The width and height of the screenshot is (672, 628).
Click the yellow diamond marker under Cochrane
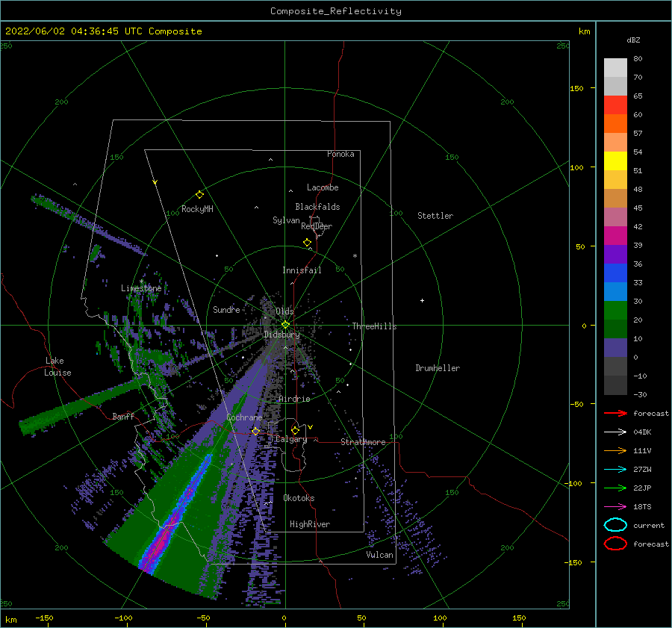click(255, 432)
